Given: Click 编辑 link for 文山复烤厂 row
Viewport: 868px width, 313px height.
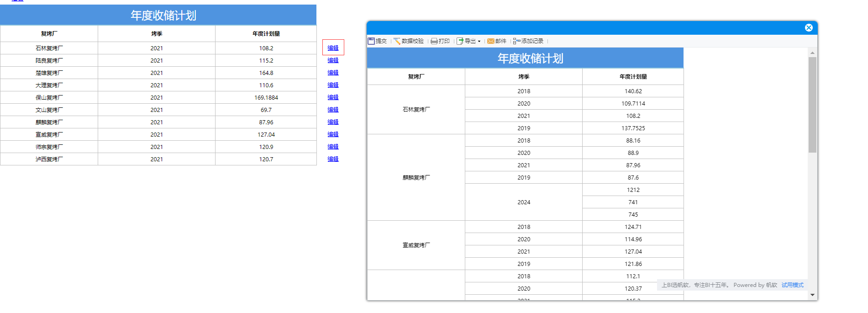Looking at the screenshot, I should point(333,110).
